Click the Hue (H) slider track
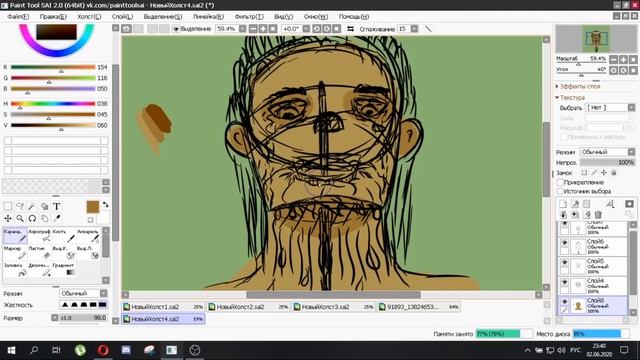 click(53, 104)
